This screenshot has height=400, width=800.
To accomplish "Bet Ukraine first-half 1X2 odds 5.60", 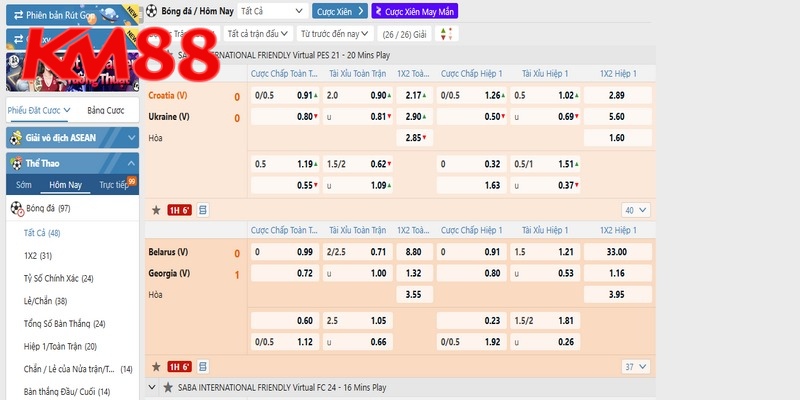I will click(617, 117).
